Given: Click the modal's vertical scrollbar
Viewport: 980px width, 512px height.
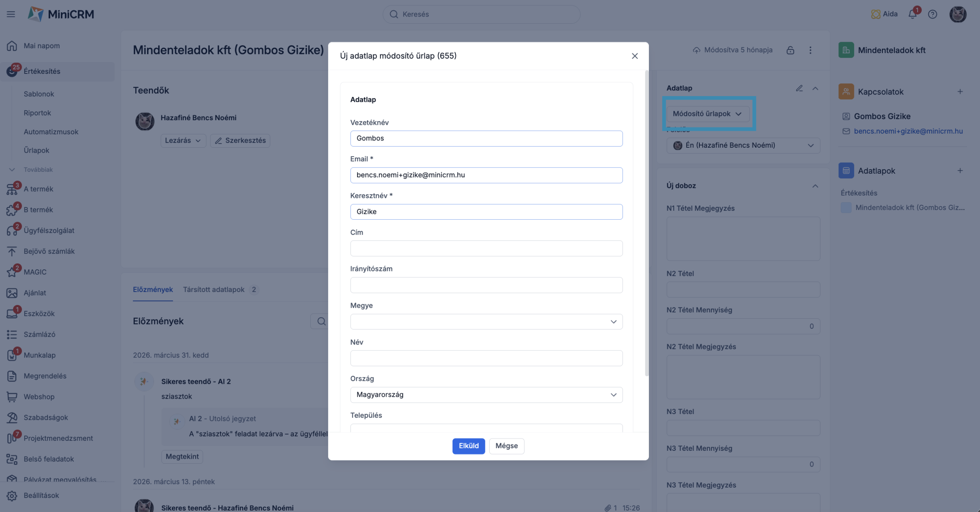Looking at the screenshot, I should pos(647,223).
